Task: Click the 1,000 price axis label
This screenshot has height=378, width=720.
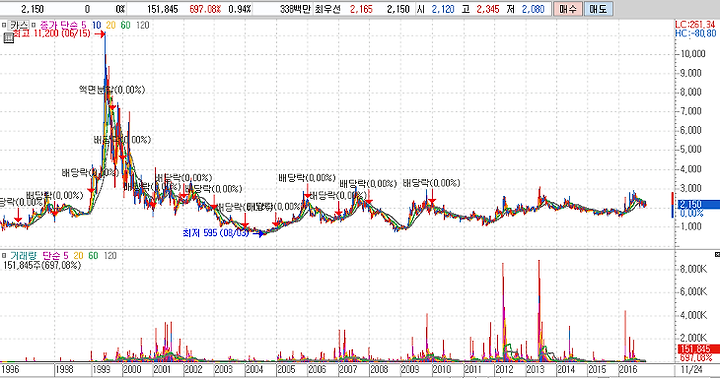Action: tap(691, 226)
